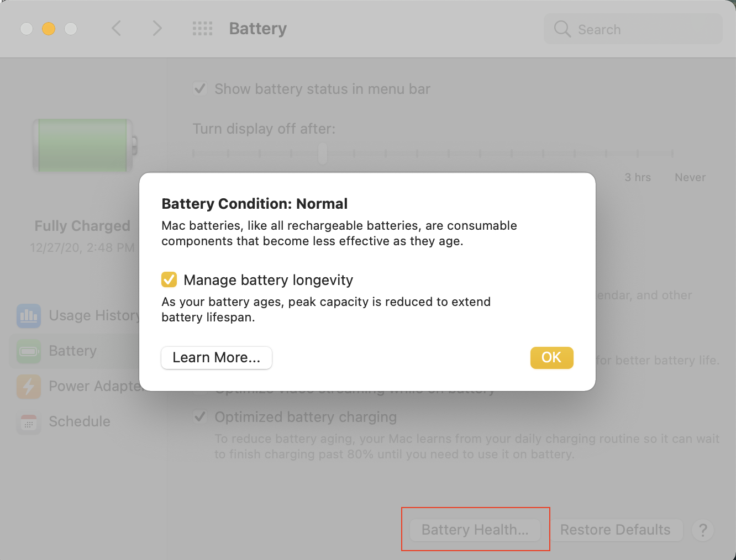Image resolution: width=736 pixels, height=560 pixels.
Task: Click the Learn More... button
Action: coord(217,358)
